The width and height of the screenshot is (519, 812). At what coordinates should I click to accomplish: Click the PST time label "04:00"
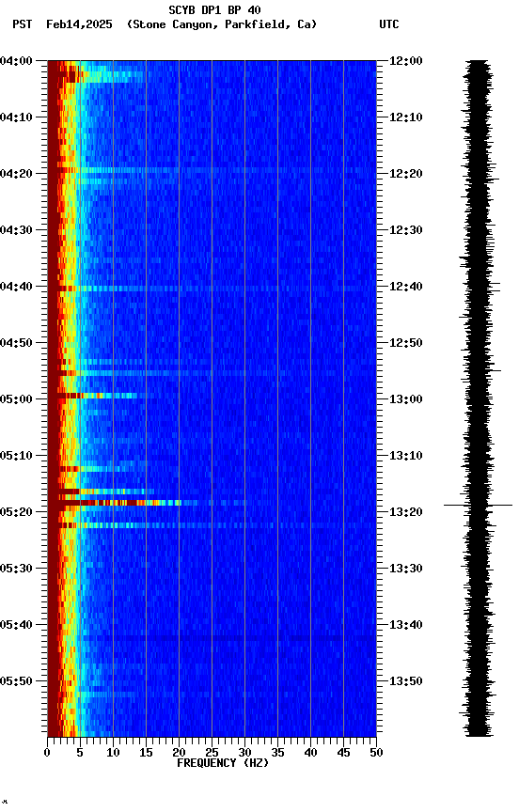(16, 61)
